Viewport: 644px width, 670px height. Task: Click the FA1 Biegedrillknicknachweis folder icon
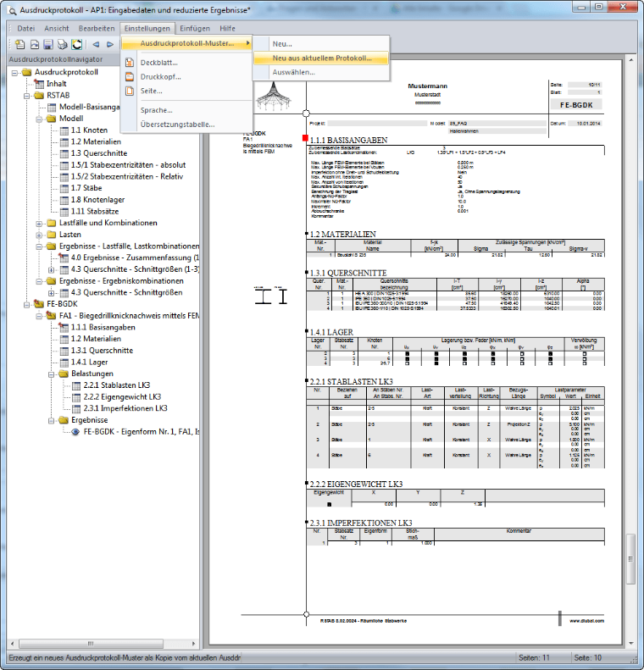pyautogui.click(x=52, y=316)
